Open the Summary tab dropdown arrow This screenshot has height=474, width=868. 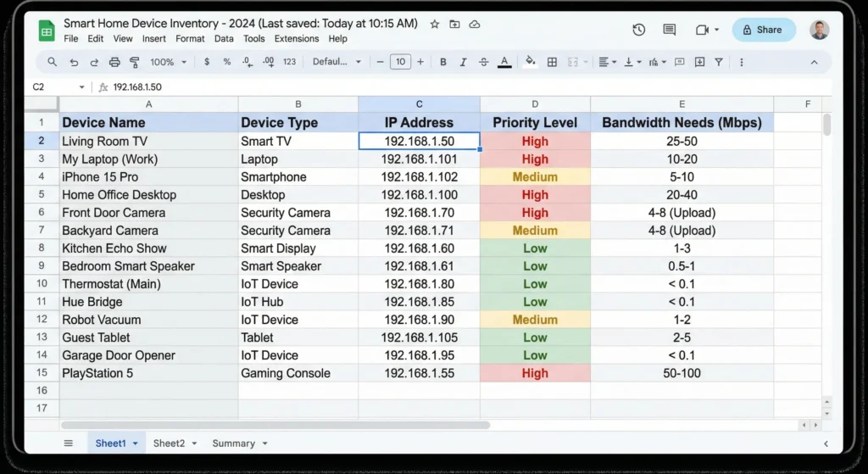264,443
